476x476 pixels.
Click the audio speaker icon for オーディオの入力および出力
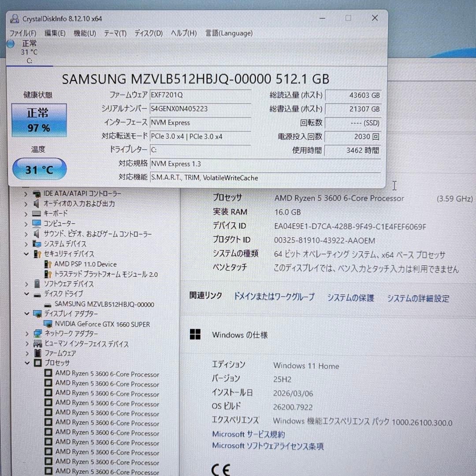click(x=37, y=203)
